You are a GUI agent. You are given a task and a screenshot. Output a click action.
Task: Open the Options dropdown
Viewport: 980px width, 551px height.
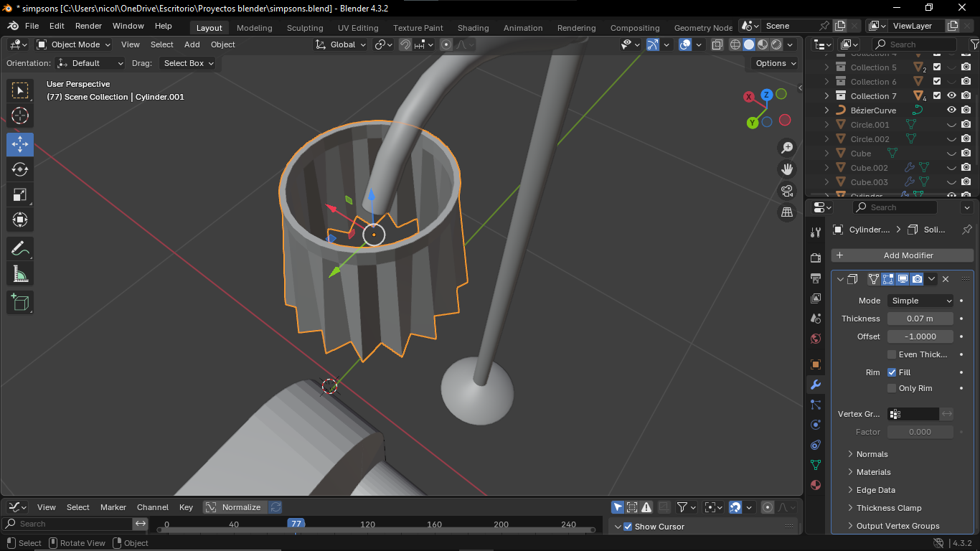[776, 63]
